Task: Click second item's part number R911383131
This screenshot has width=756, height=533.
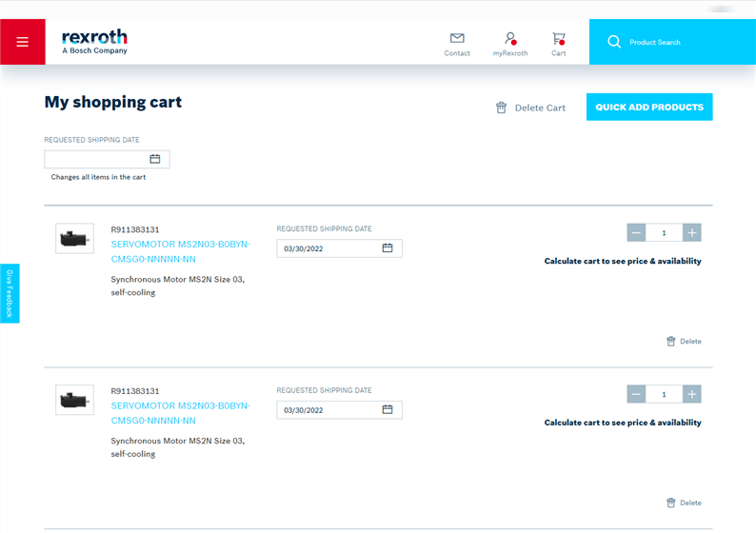Action: tap(135, 391)
